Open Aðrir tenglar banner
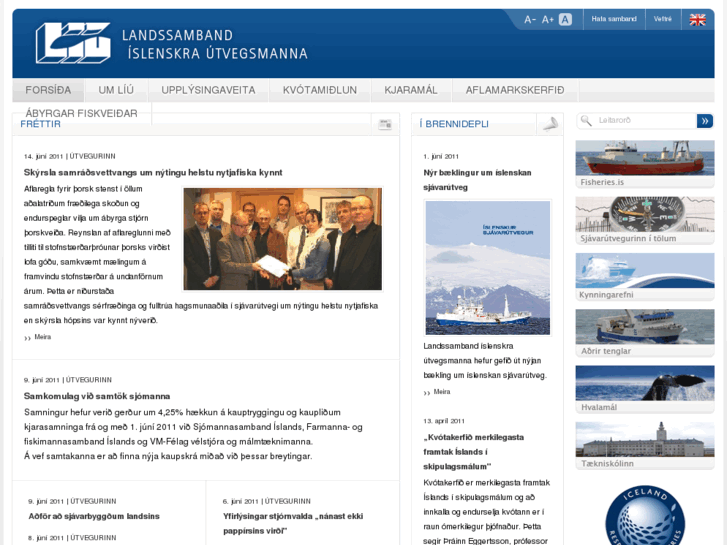This screenshot has width=727, height=545. click(x=645, y=333)
